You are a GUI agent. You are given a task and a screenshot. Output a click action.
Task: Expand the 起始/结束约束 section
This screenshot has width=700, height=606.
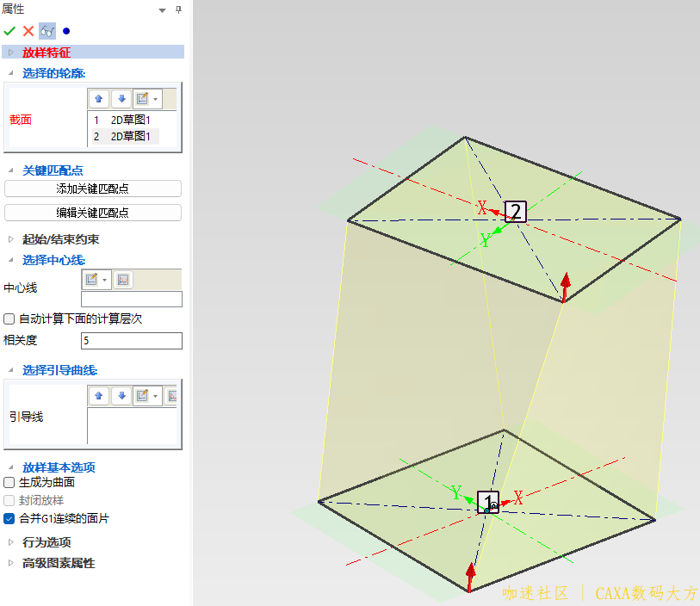click(11, 239)
